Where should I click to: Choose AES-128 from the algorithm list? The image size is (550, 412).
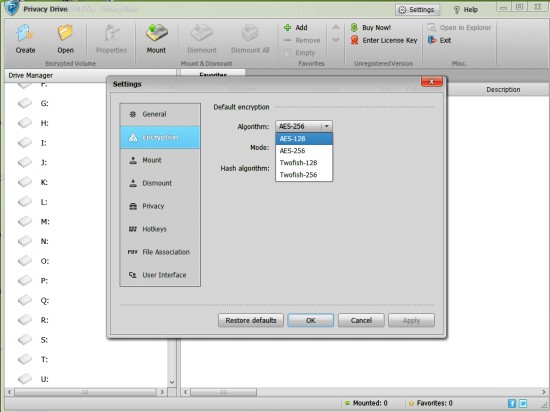[x=304, y=139]
